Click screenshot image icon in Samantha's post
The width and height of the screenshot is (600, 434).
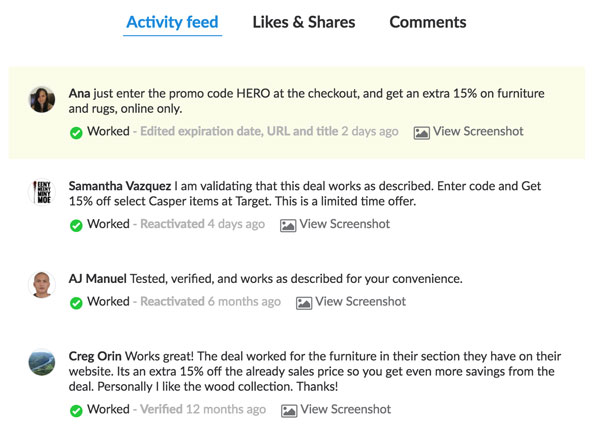coord(289,225)
